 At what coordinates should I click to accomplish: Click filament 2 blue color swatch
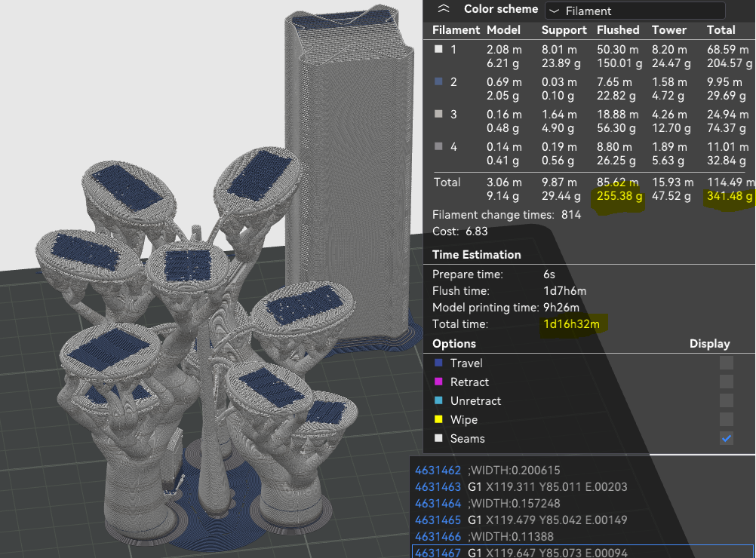pos(438,81)
